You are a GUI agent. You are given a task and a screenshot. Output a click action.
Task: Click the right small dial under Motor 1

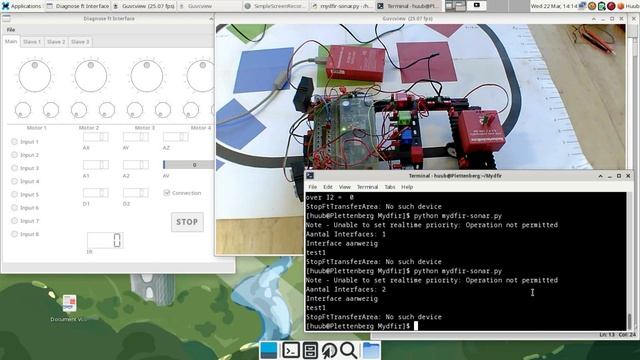point(51,110)
